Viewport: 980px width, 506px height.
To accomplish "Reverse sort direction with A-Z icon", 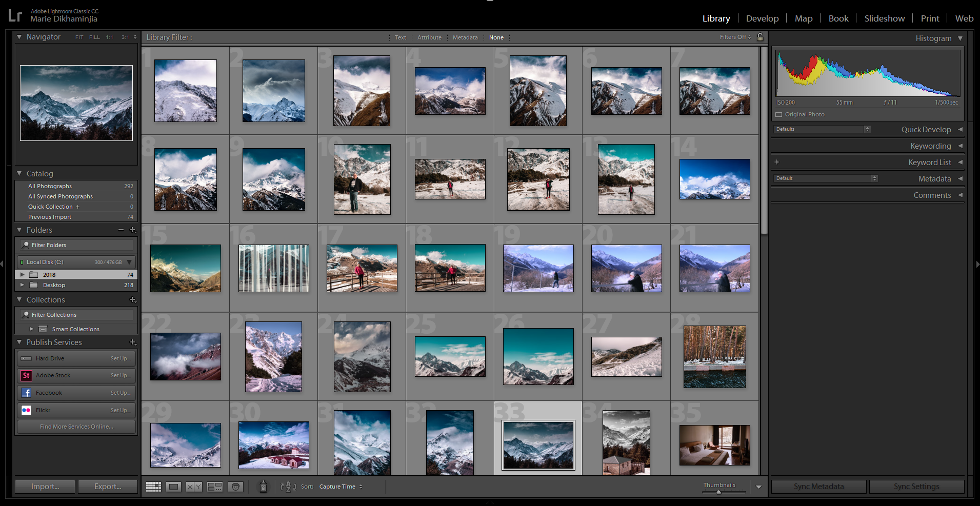I will tap(288, 487).
